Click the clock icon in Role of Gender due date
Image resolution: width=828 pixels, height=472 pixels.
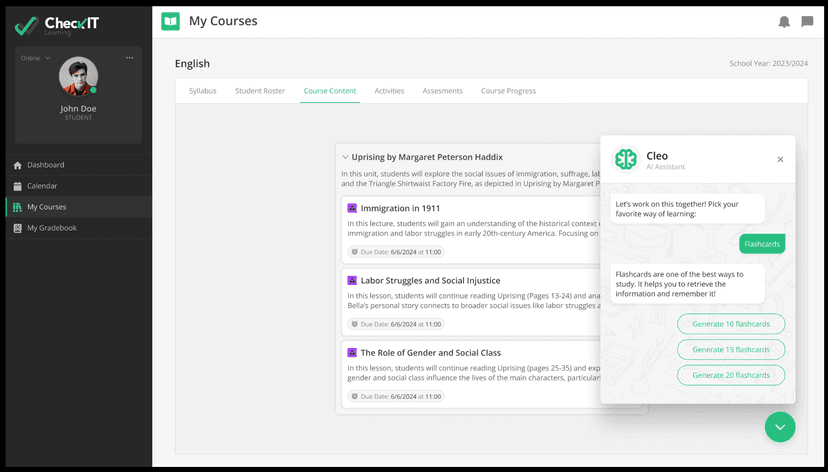click(355, 397)
